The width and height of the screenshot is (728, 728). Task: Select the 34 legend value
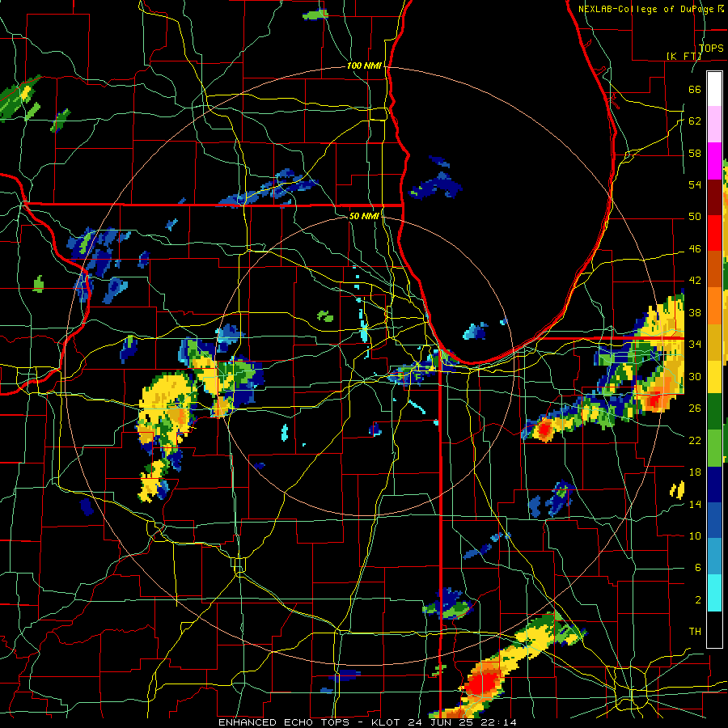coord(695,345)
